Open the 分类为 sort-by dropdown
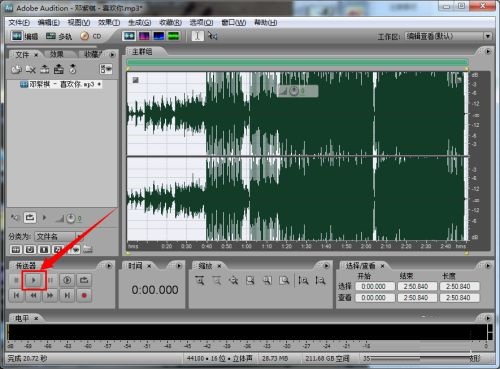Viewport: 500px width, 369px height. (58, 237)
